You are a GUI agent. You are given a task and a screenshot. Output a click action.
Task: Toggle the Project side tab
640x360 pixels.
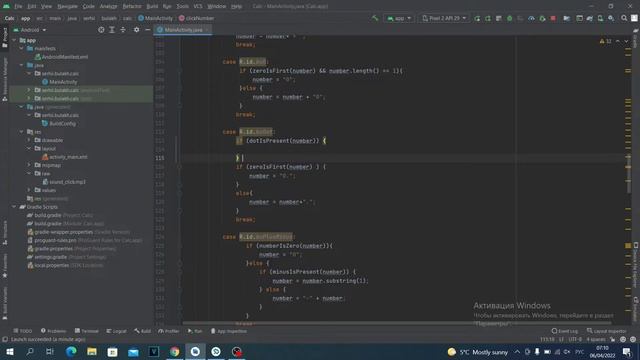(5, 38)
